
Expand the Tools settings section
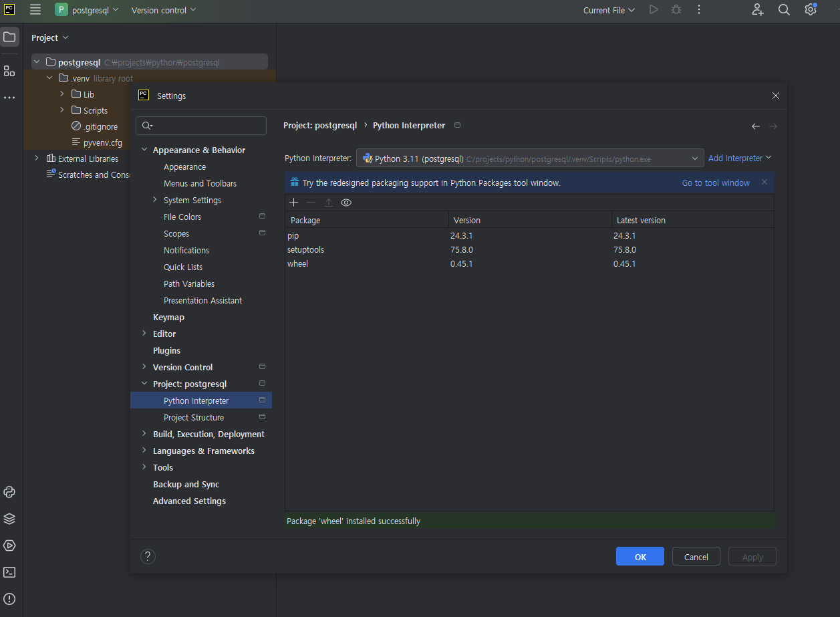[x=144, y=467]
